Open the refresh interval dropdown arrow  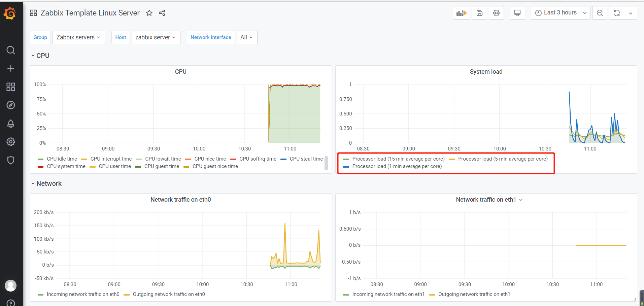click(x=631, y=13)
